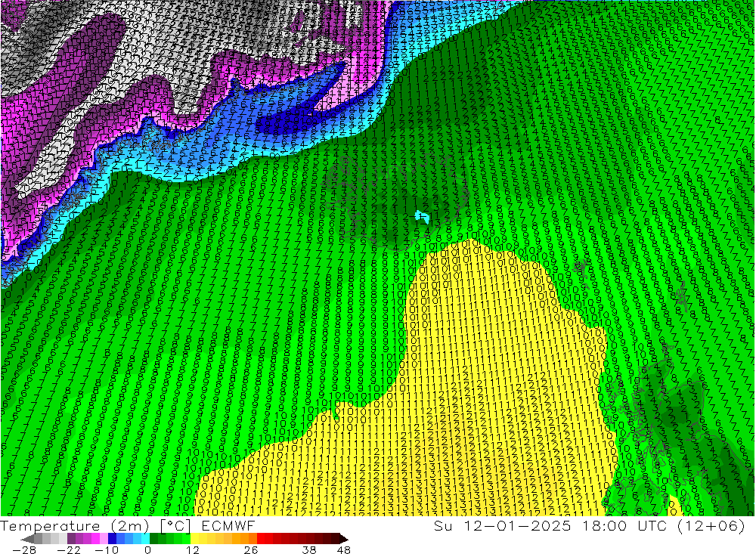The width and height of the screenshot is (756, 554).
Task: Click the dark purple swatch above -22
Action: pyautogui.click(x=71, y=539)
